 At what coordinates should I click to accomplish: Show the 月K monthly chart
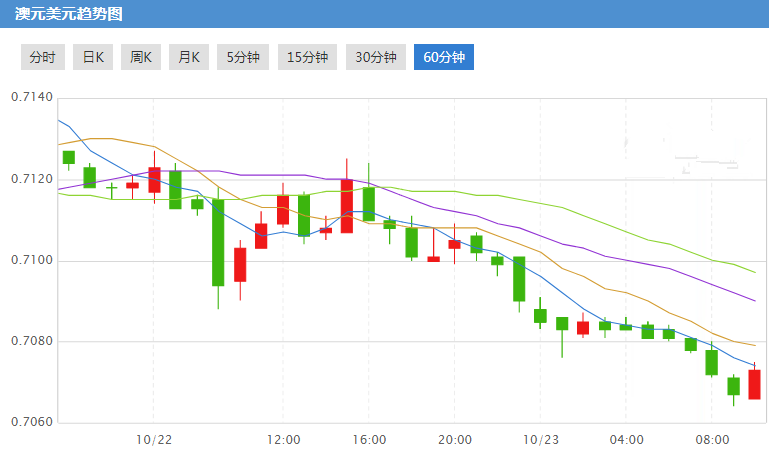(x=189, y=57)
